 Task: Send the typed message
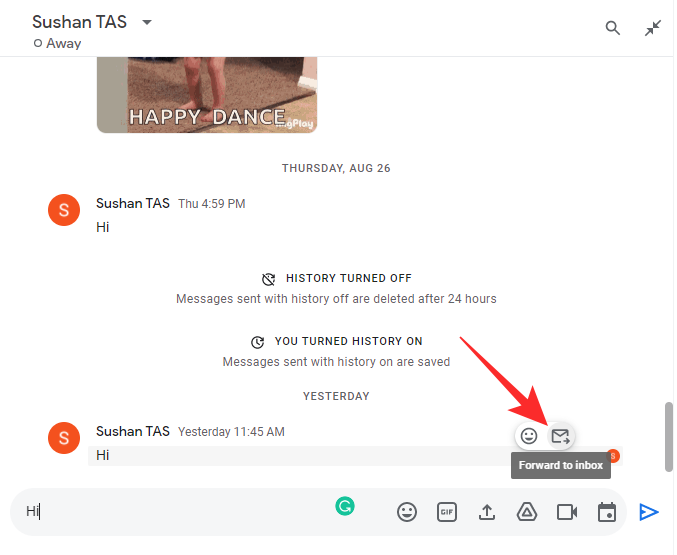(649, 512)
